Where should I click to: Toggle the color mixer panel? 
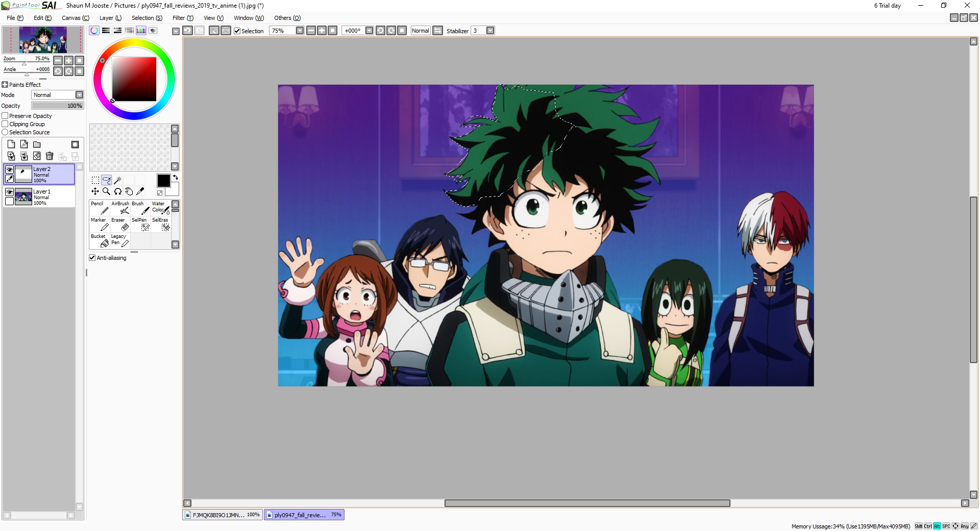pyautogui.click(x=129, y=31)
